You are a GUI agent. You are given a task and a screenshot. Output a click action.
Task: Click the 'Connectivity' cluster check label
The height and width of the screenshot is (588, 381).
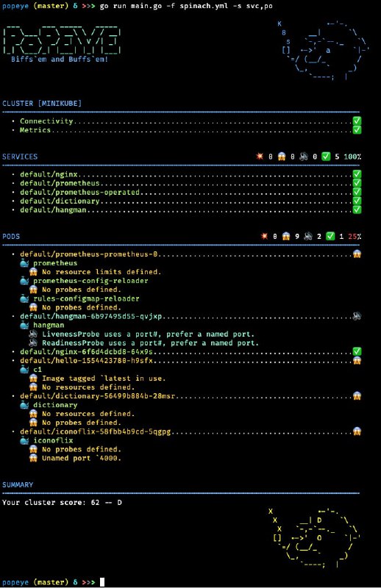(x=46, y=121)
